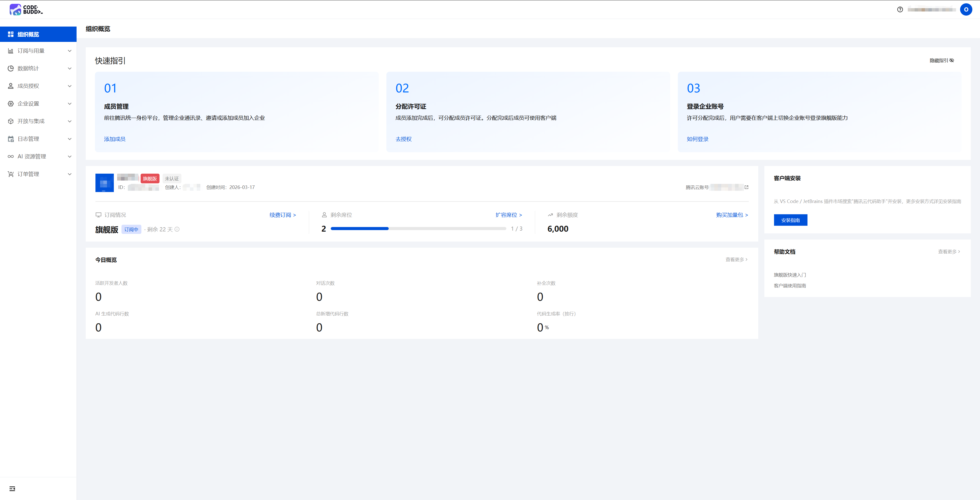Click the 安装指南 button
This screenshot has height=500, width=980.
(790, 220)
